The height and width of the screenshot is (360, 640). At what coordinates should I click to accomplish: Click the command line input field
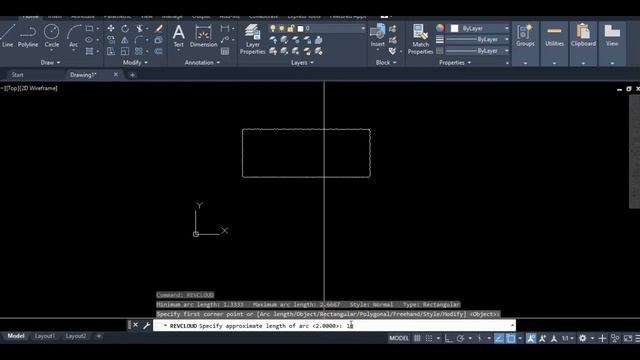coord(334,326)
